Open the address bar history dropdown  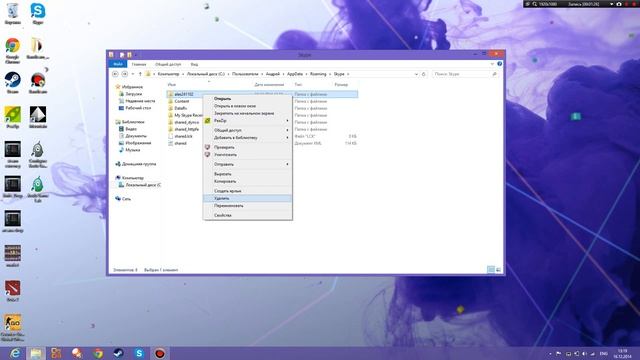416,74
